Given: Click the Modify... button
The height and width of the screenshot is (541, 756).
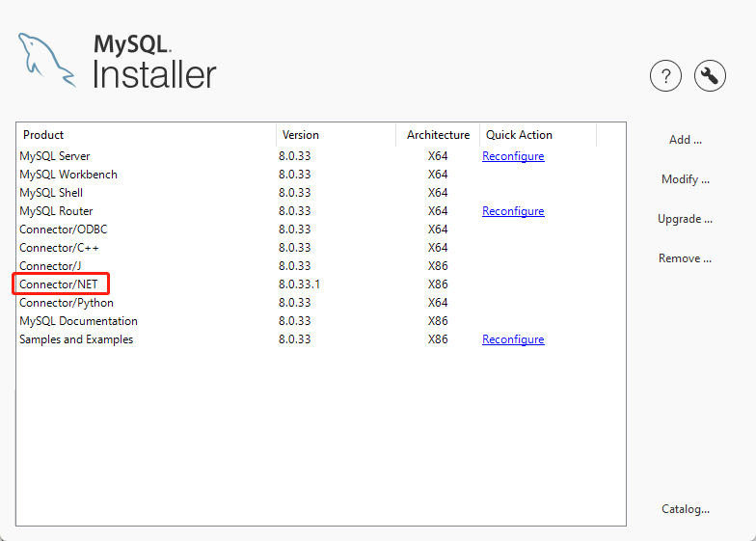Looking at the screenshot, I should (x=685, y=179).
